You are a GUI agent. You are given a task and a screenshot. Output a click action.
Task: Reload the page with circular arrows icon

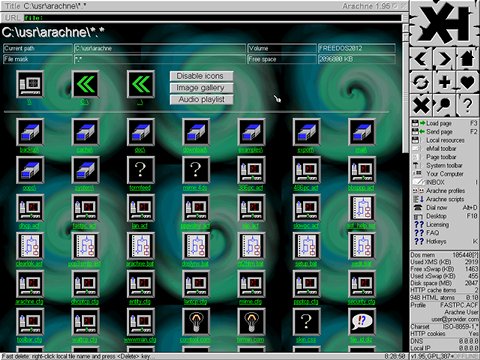[x=421, y=82]
